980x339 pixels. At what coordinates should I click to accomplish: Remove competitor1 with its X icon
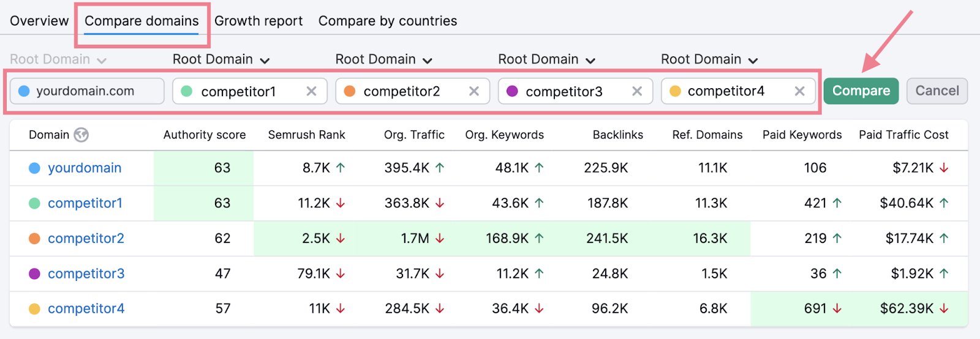311,91
